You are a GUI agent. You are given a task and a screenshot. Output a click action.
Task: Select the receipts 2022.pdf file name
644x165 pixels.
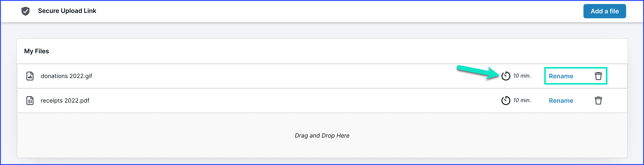pyautogui.click(x=65, y=100)
